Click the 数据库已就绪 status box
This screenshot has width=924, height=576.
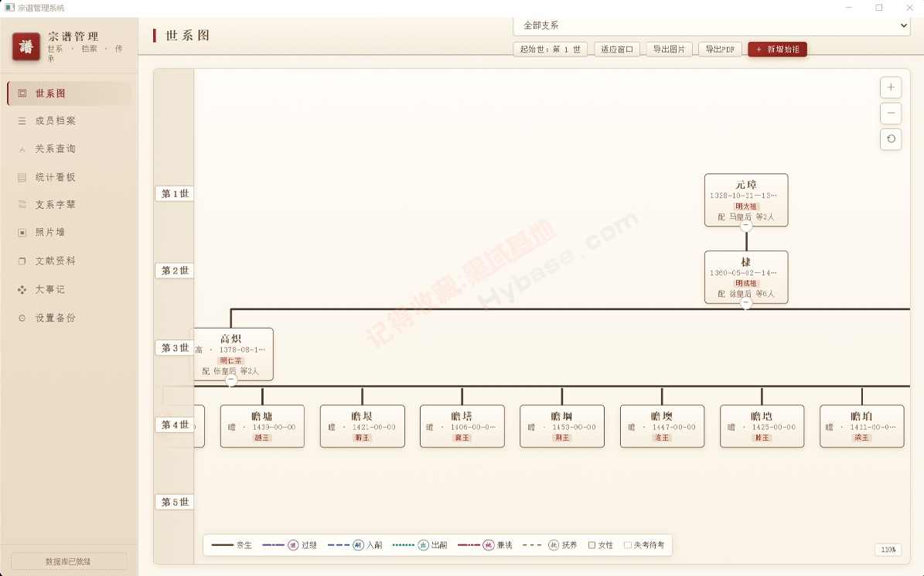(68, 561)
